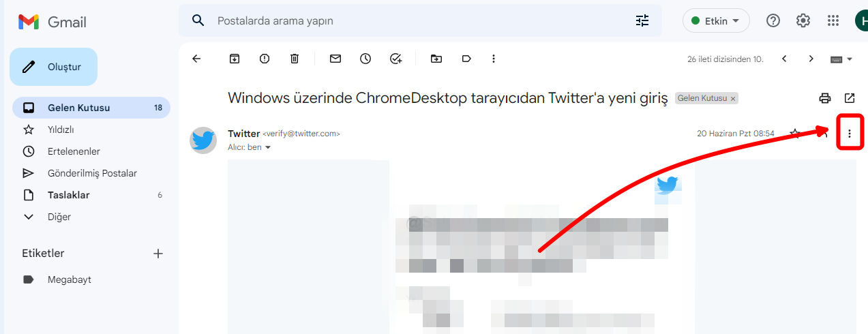
Task: Click the mail search field
Action: click(409, 20)
